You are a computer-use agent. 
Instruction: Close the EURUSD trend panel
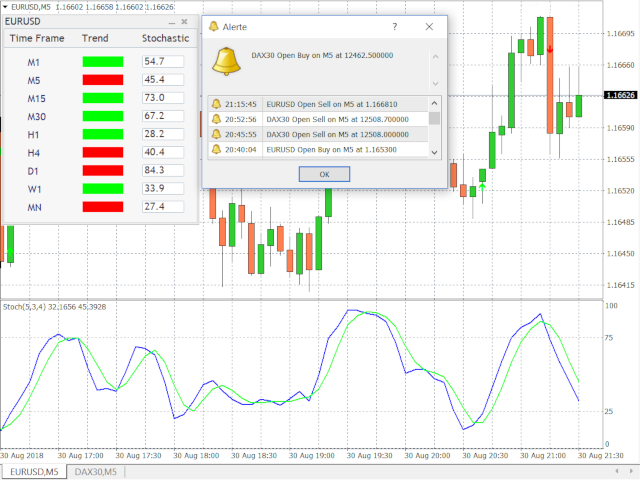(x=184, y=22)
